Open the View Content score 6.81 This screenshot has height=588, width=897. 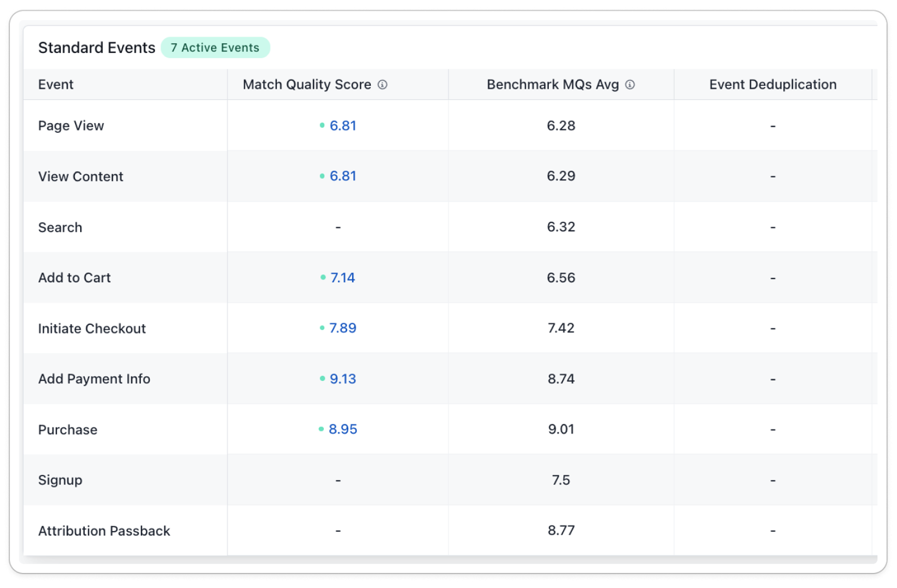(343, 176)
